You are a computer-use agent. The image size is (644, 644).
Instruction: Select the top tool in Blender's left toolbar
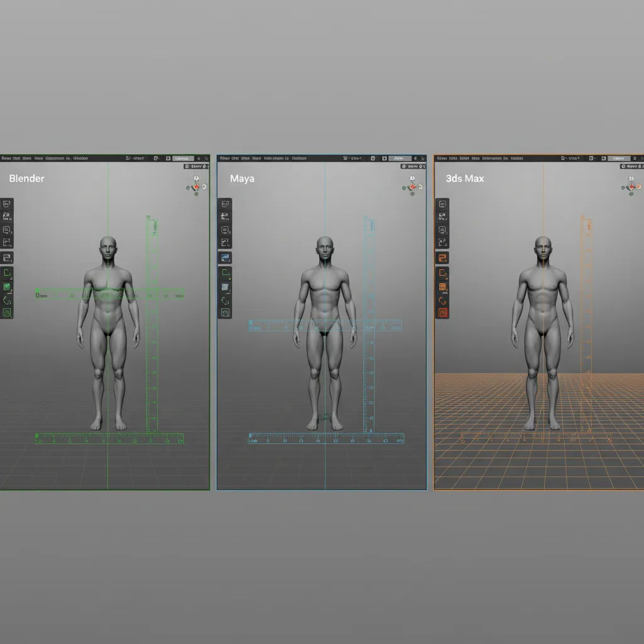pyautogui.click(x=8, y=204)
